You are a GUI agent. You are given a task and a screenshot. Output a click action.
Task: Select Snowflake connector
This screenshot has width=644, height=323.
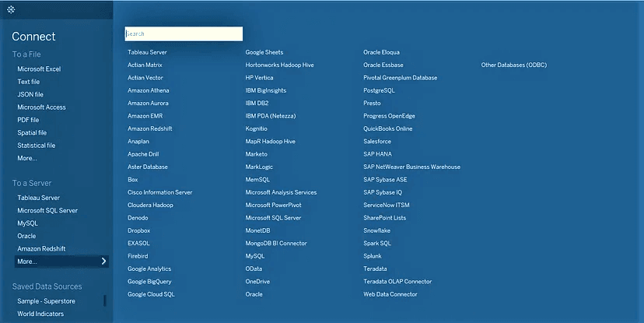(x=377, y=230)
